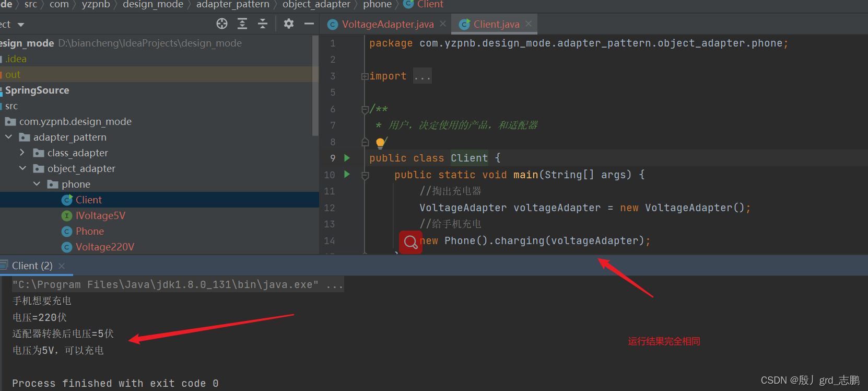
Task: Click breadcrumb item phone
Action: point(378,5)
